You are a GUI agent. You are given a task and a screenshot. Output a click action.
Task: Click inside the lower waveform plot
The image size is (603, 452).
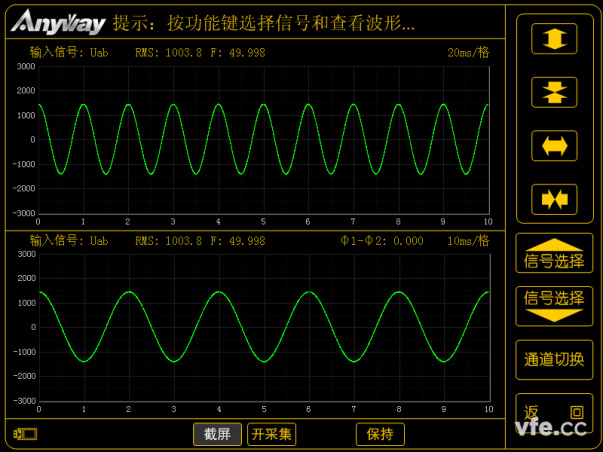pyautogui.click(x=263, y=326)
